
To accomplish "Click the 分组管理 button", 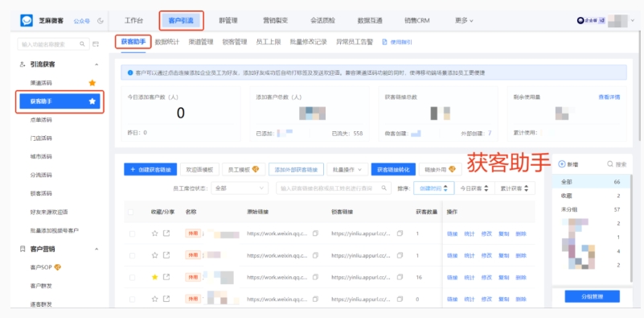I will click(x=593, y=296).
